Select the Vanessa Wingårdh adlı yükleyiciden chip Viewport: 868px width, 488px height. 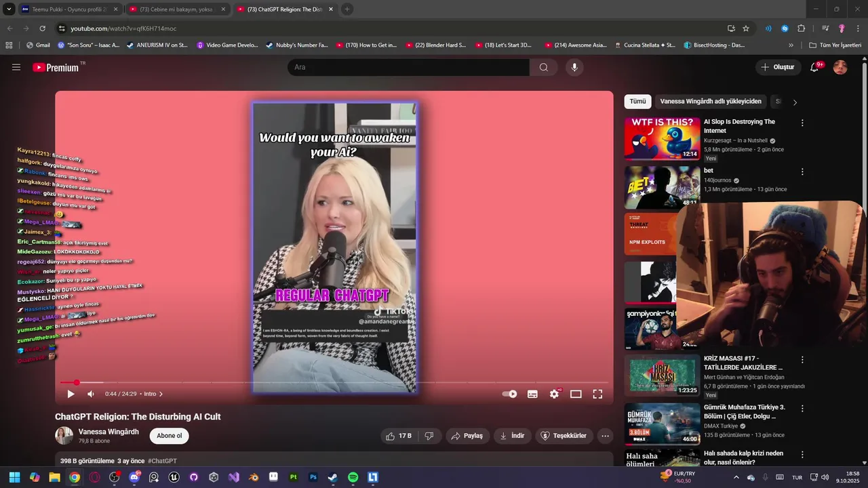(711, 102)
